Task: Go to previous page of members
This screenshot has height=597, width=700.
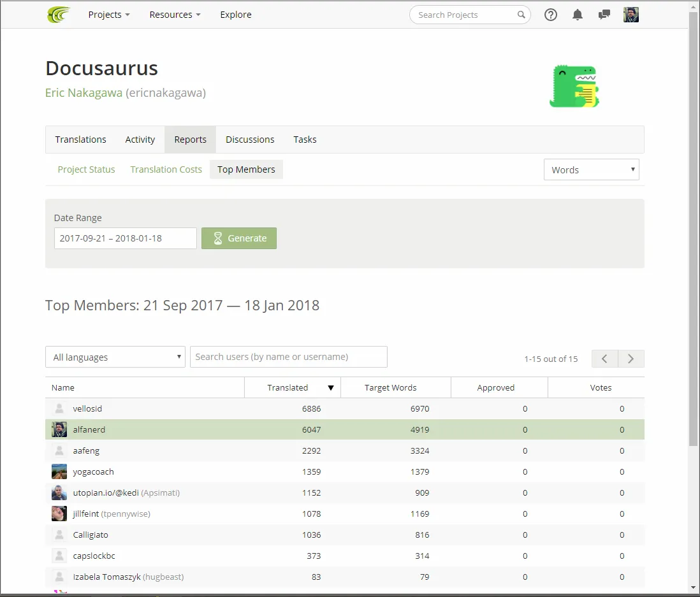Action: pyautogui.click(x=604, y=359)
